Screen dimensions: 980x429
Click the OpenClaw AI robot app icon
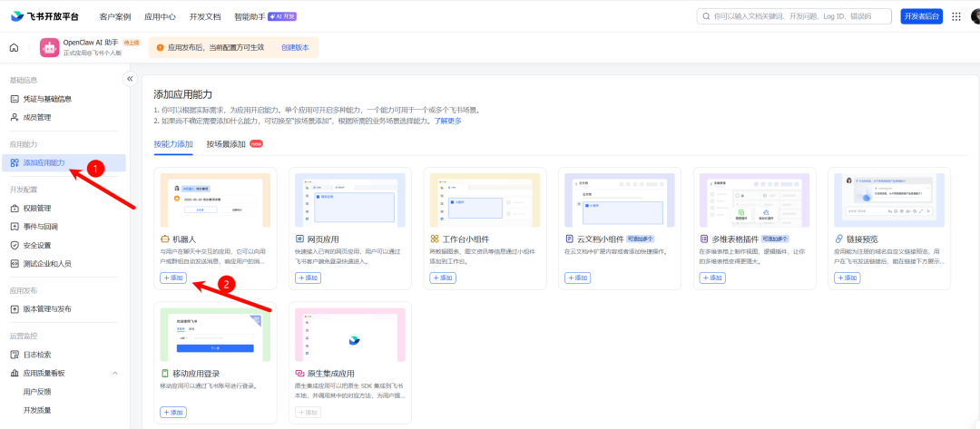[49, 48]
